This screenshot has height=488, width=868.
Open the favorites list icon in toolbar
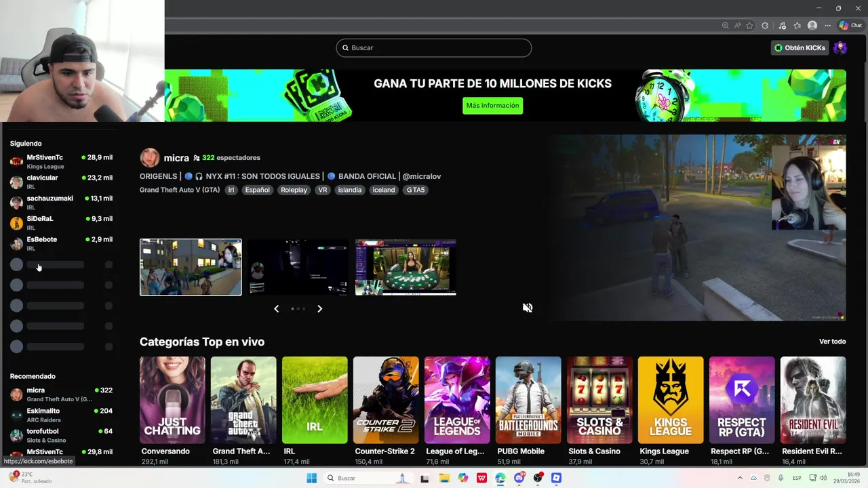click(x=797, y=26)
